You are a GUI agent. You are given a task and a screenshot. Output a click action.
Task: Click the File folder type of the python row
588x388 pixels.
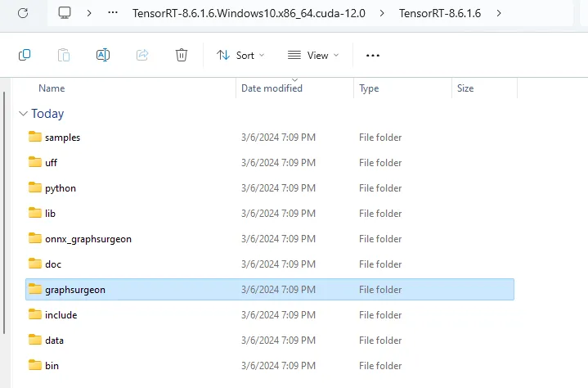(x=380, y=188)
